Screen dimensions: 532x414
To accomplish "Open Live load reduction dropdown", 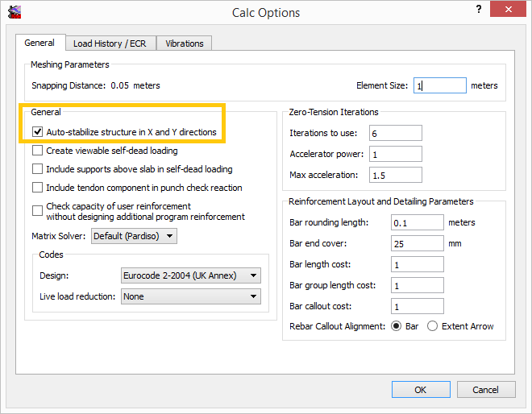I will tap(190, 296).
